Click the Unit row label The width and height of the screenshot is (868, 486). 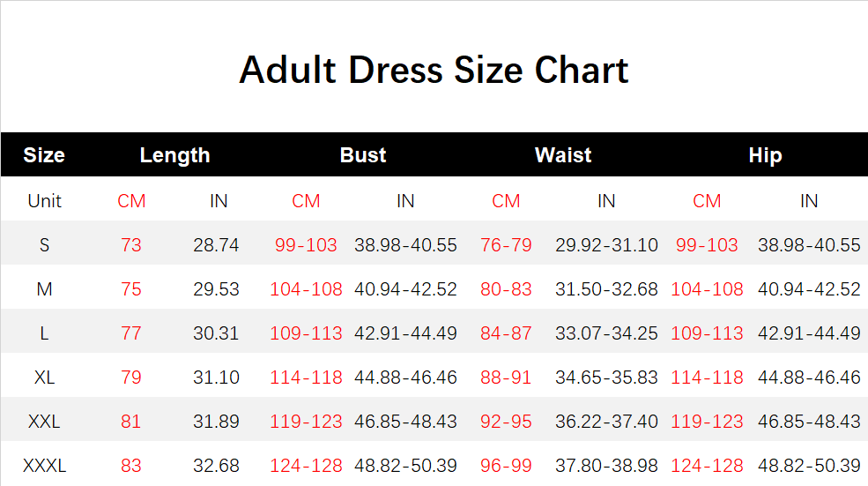(44, 201)
